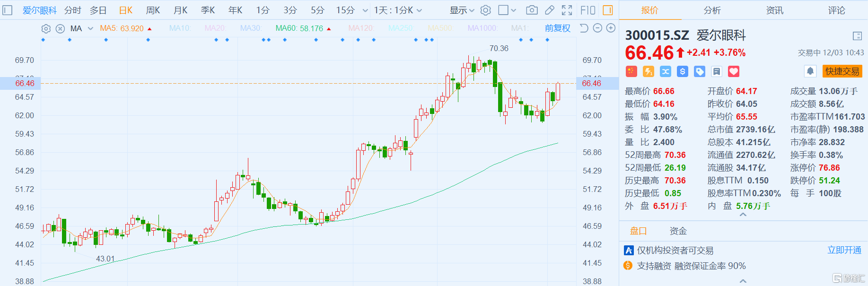This screenshot has height=286, width=868.
Task: Switch to 3分 minute chart
Action: (290, 10)
